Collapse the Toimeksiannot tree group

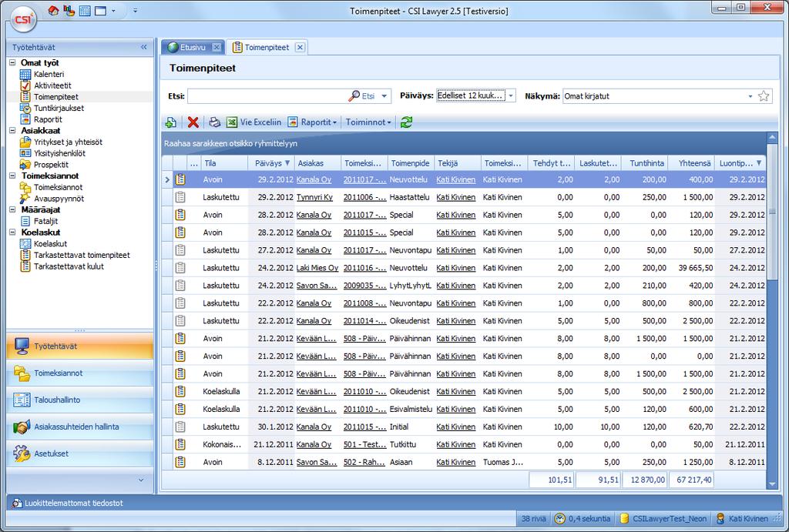pyautogui.click(x=12, y=176)
